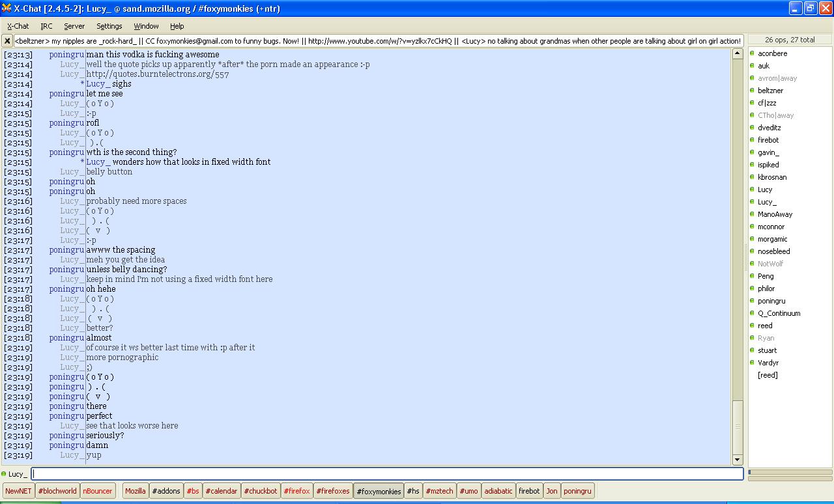Viewport: 834px width, 504px height.
Task: Click the green status dot beside the Lucy_ nick label
Action: [4, 474]
